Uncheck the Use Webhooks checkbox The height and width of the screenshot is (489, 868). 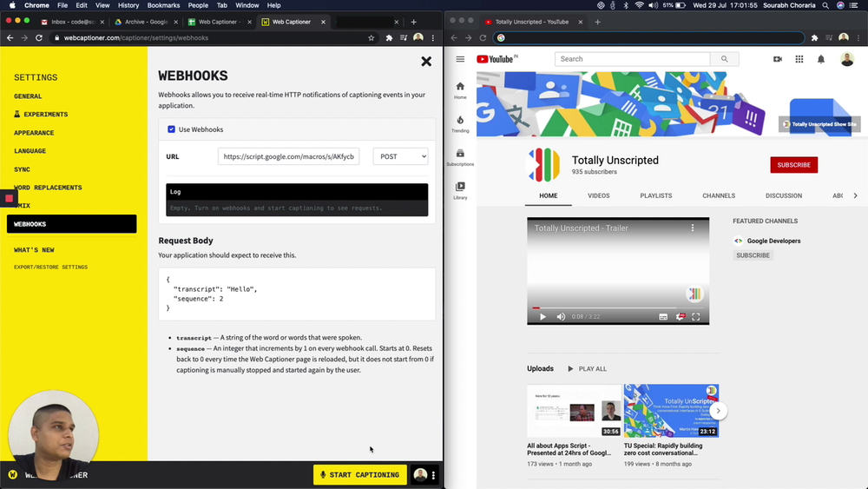[172, 129]
